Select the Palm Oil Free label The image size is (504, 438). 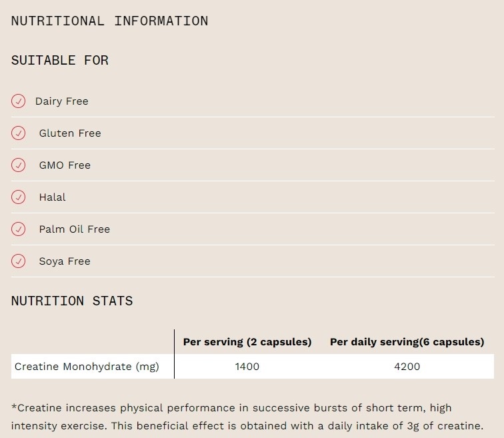point(75,229)
